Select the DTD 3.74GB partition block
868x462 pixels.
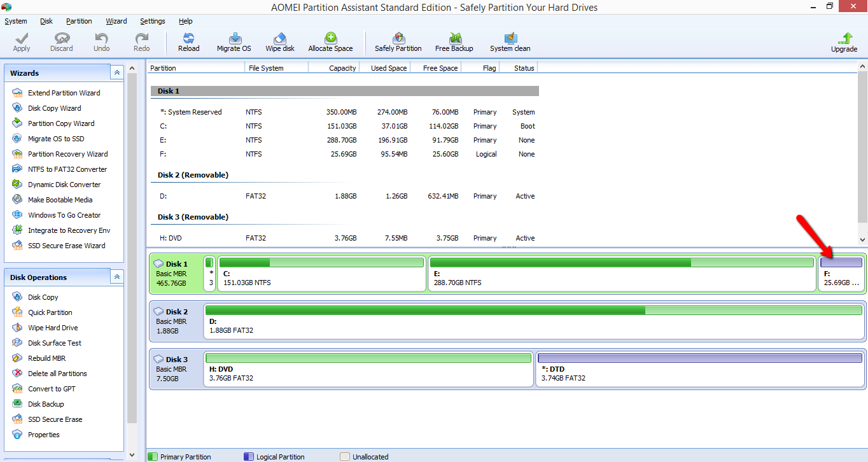click(x=700, y=369)
